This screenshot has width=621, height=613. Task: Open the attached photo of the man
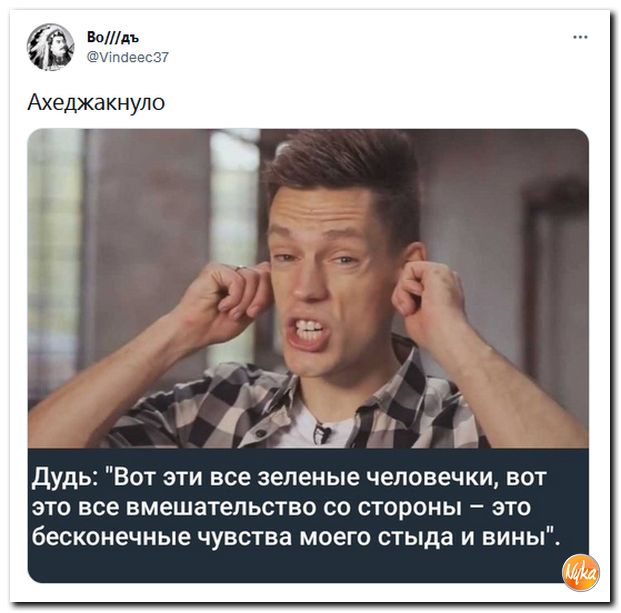pos(308,289)
